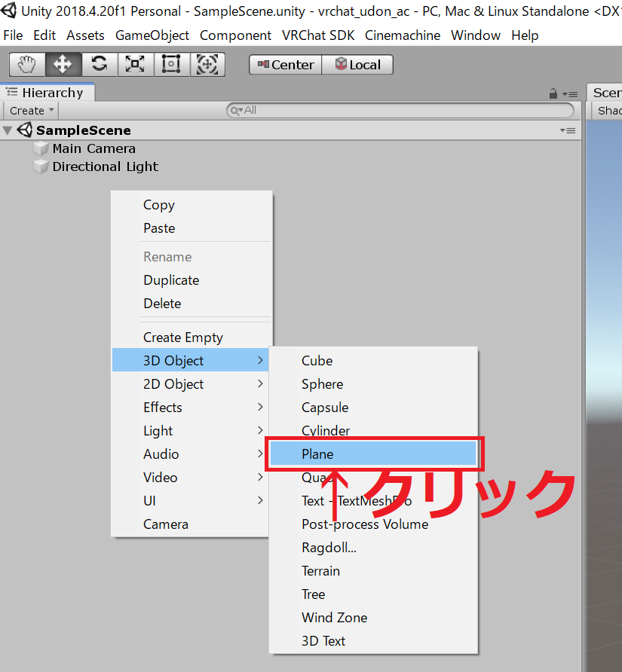Open the GameObject menu
The width and height of the screenshot is (622, 672).
pos(152,35)
